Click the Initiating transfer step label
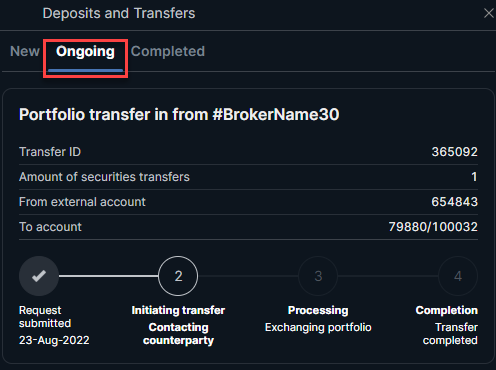 (178, 310)
